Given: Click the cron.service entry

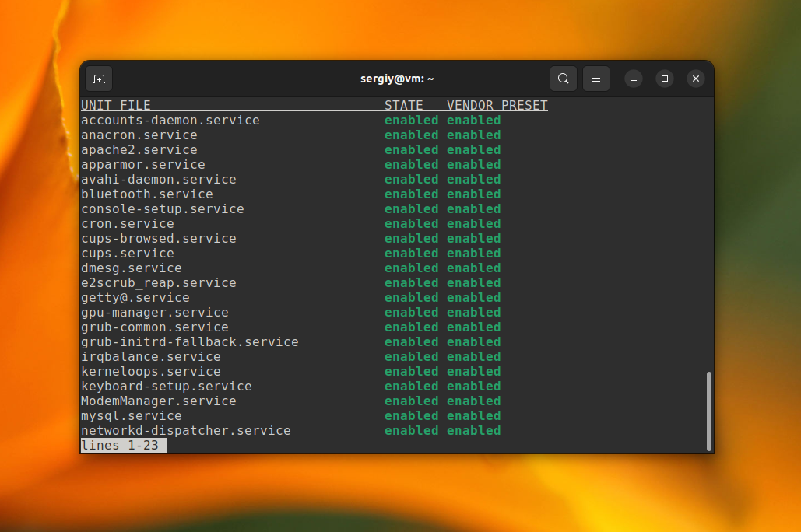Looking at the screenshot, I should click(128, 224).
